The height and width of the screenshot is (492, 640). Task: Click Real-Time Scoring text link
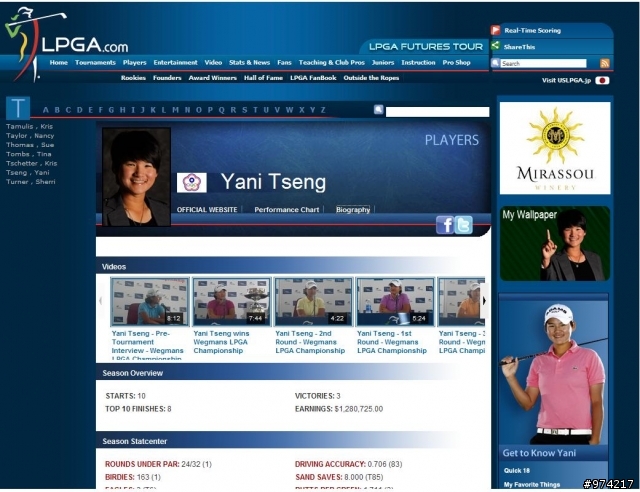tap(532, 31)
